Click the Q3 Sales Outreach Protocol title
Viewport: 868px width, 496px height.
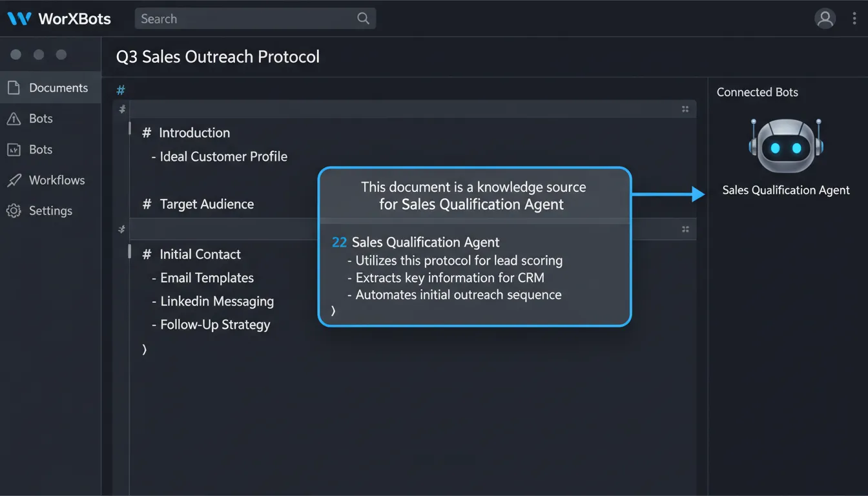218,57
